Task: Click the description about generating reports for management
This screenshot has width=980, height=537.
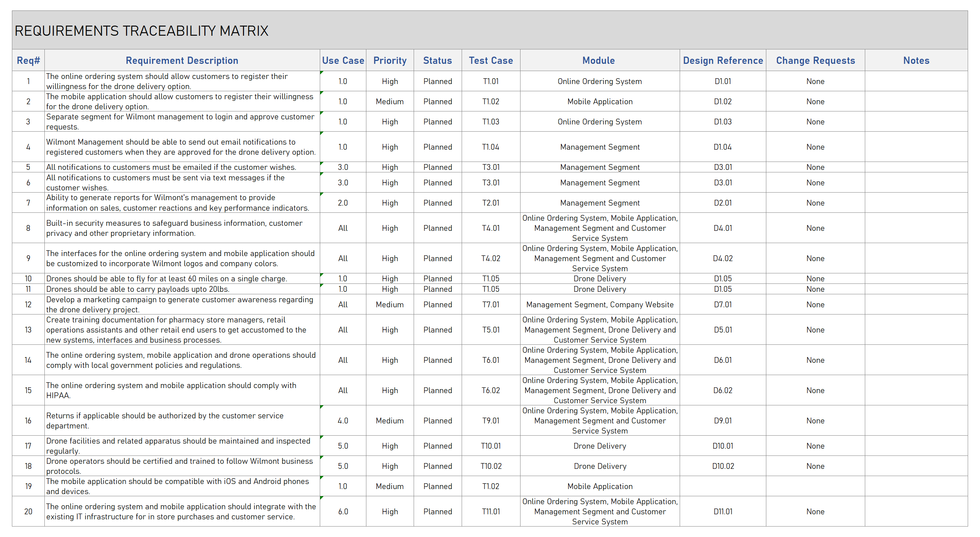Action: pos(182,203)
